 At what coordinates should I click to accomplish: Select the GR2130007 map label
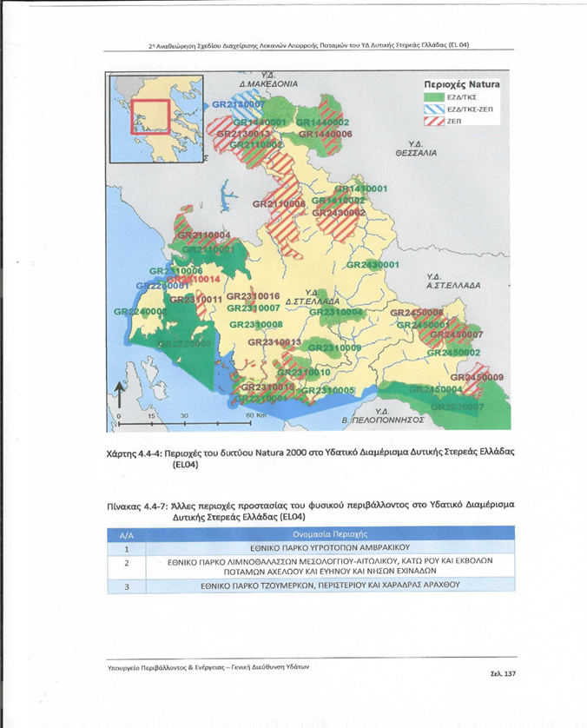238,104
